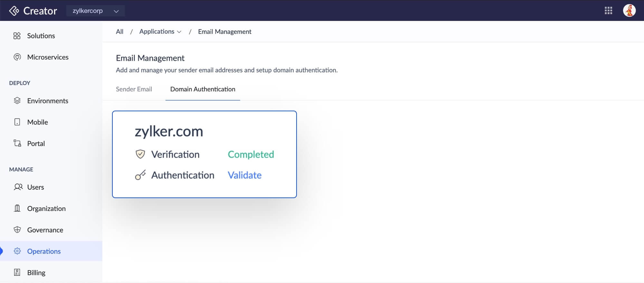
Task: Switch to the Sender Email tab
Action: point(134,89)
